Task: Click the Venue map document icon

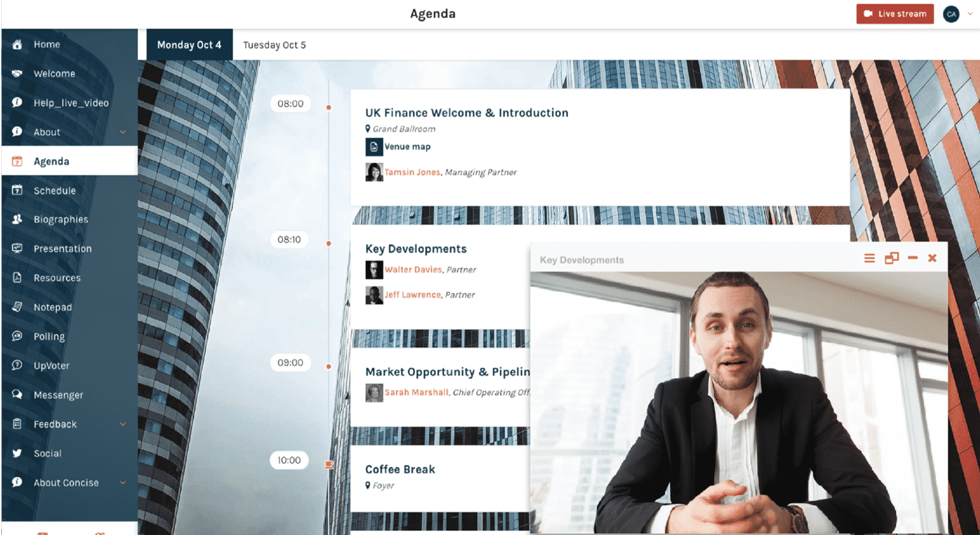Action: tap(374, 147)
